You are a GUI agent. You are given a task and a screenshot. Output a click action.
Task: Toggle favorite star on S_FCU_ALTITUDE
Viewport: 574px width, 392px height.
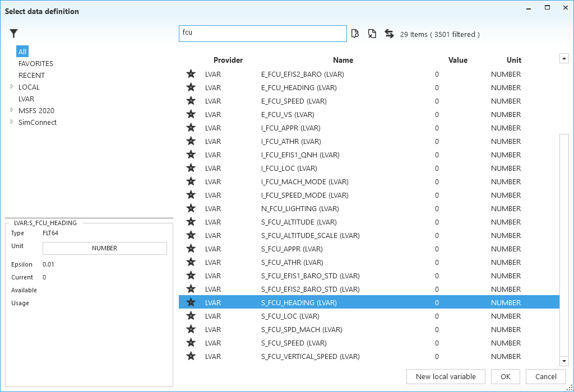pyautogui.click(x=191, y=222)
